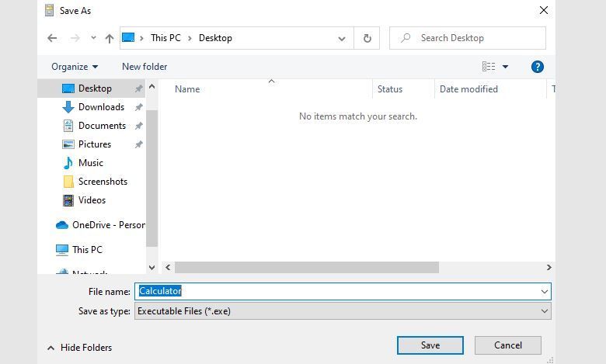This screenshot has height=364, width=606.
Task: Open the view options dropdown arrow
Action: pyautogui.click(x=505, y=67)
